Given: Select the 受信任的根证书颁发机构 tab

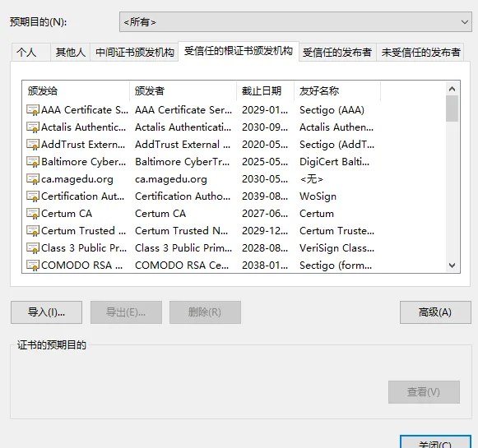Looking at the screenshot, I should point(239,51).
